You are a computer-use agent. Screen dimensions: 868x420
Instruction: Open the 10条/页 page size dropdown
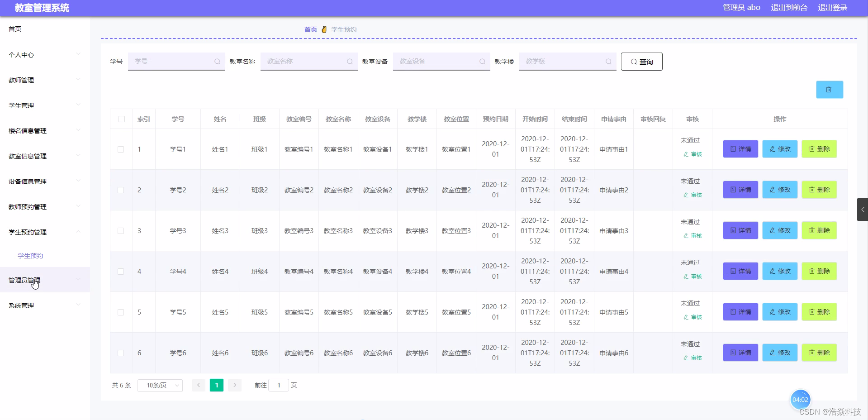(x=160, y=385)
